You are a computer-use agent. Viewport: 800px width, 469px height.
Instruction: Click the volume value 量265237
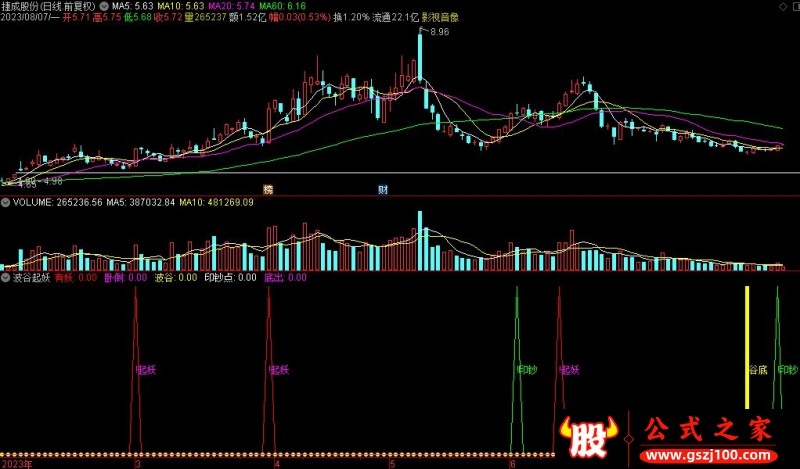coord(206,18)
